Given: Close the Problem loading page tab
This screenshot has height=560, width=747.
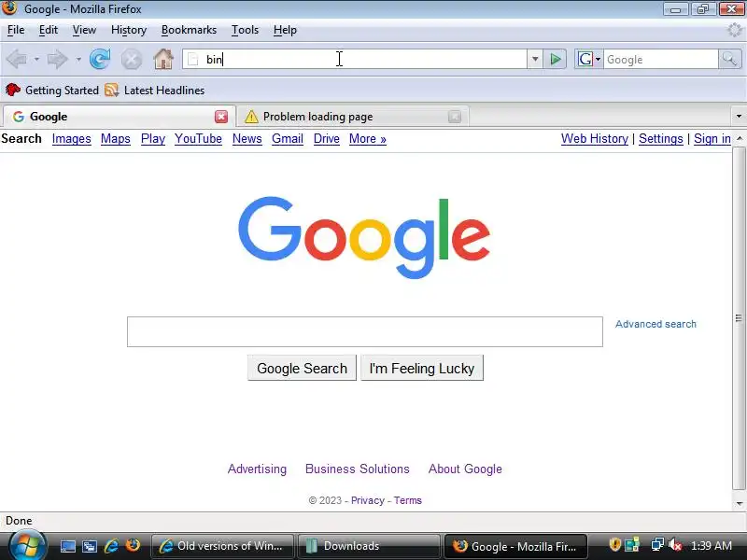Looking at the screenshot, I should coord(455,117).
